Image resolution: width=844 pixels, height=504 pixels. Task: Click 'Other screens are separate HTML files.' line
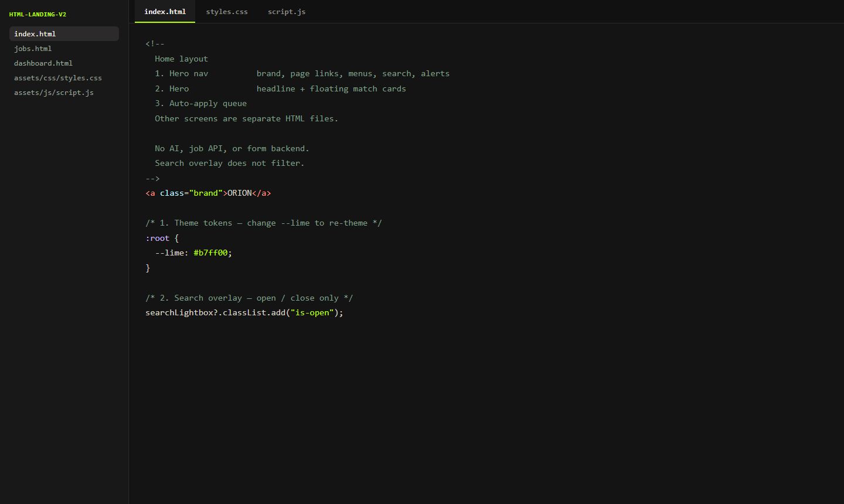click(x=246, y=118)
